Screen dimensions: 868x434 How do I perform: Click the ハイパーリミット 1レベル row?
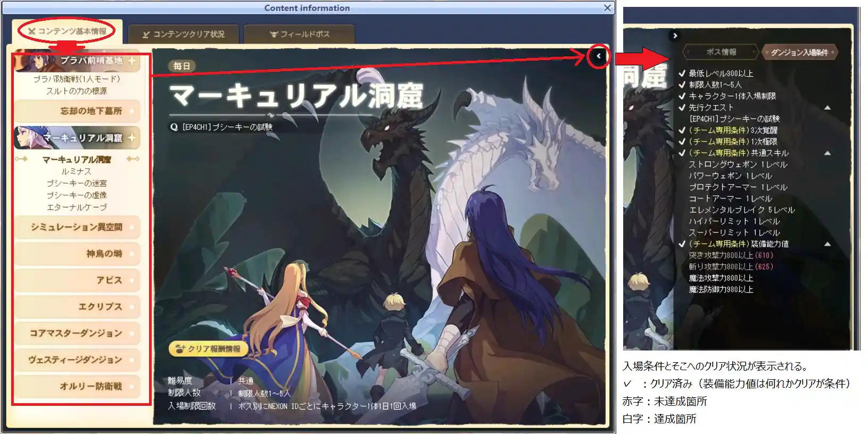coord(734,221)
